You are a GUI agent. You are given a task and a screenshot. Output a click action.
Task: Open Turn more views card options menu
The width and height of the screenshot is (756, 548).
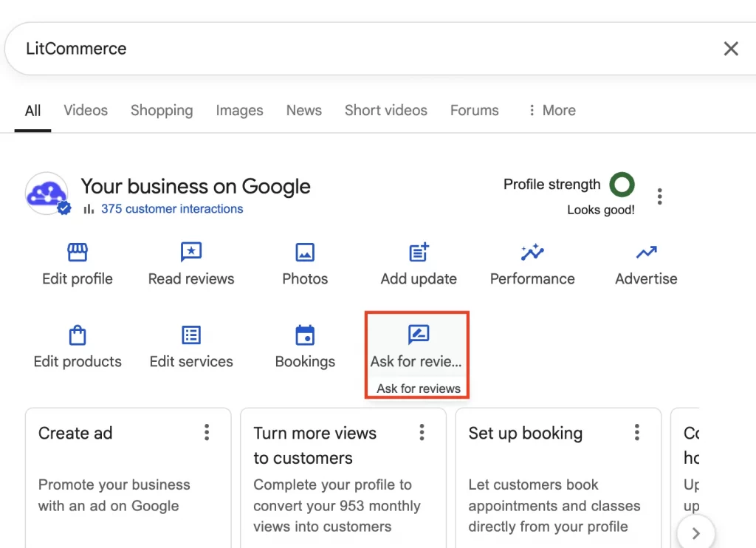[x=422, y=432]
